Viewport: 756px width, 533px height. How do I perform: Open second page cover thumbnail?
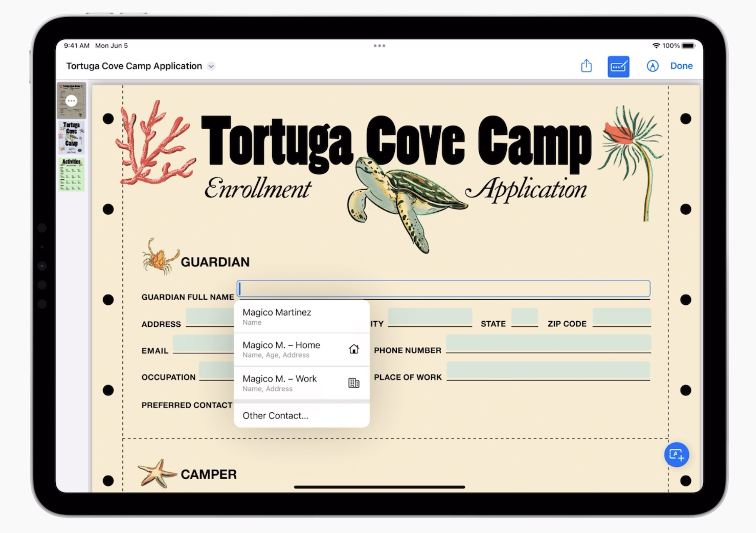click(71, 137)
